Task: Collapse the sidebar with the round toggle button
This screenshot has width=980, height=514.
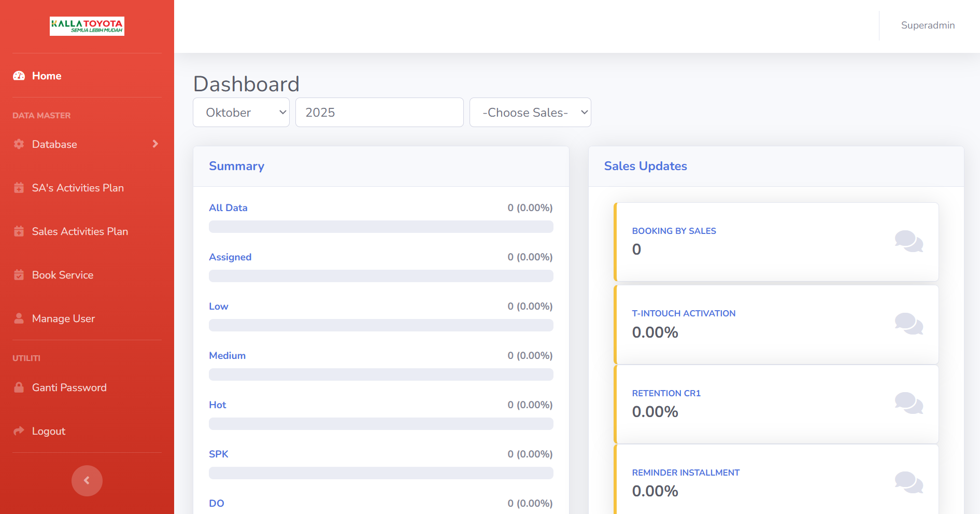Action: [x=87, y=481]
